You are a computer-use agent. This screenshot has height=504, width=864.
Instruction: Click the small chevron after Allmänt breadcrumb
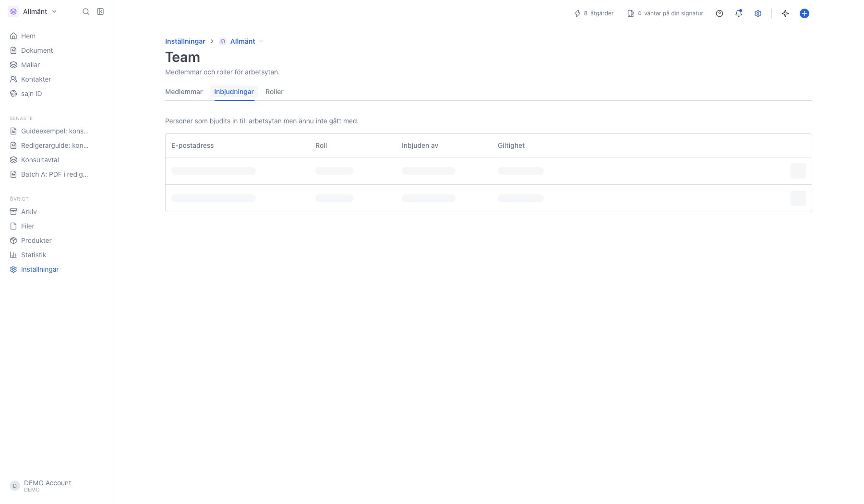coord(261,41)
